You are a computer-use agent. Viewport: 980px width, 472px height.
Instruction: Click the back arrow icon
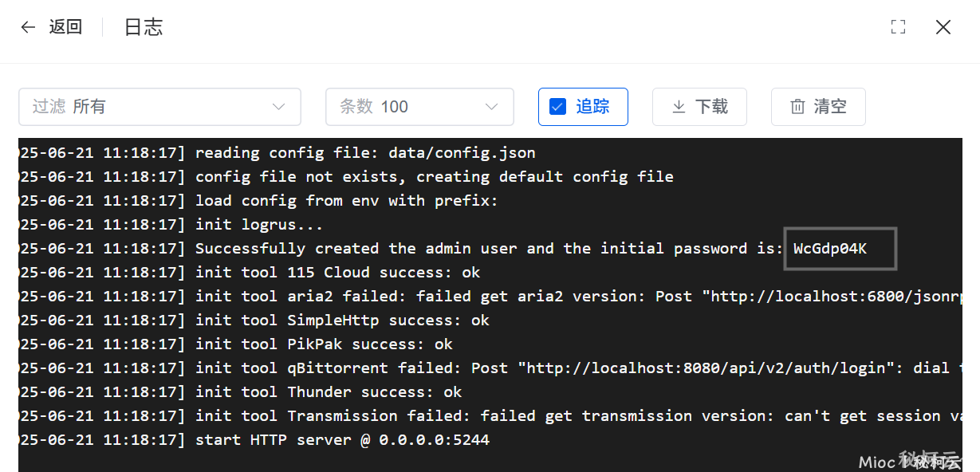[x=28, y=27]
